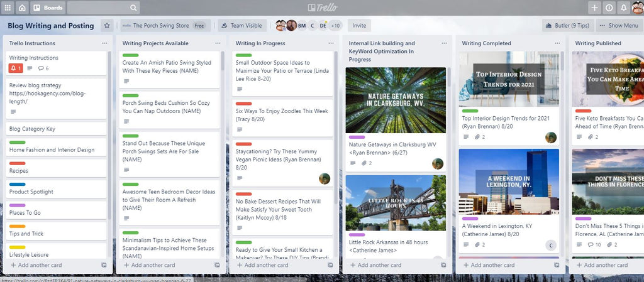Open Writing In Progress list actions menu

point(331,43)
